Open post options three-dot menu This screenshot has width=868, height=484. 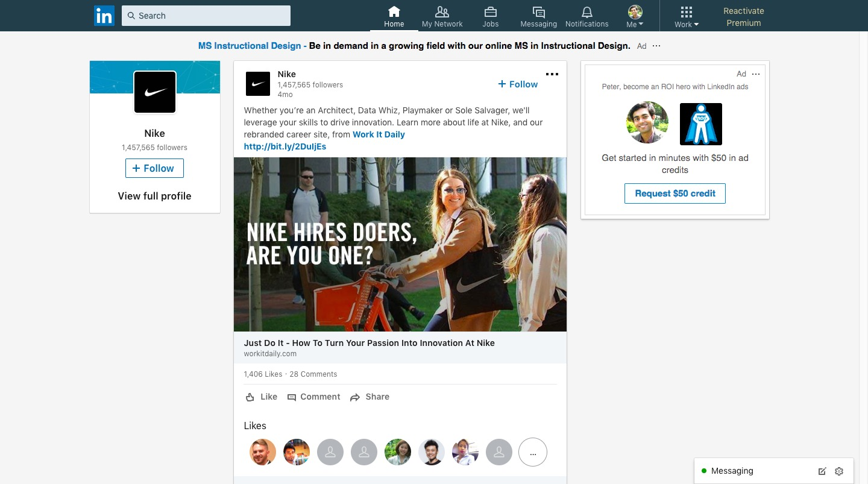pyautogui.click(x=552, y=74)
